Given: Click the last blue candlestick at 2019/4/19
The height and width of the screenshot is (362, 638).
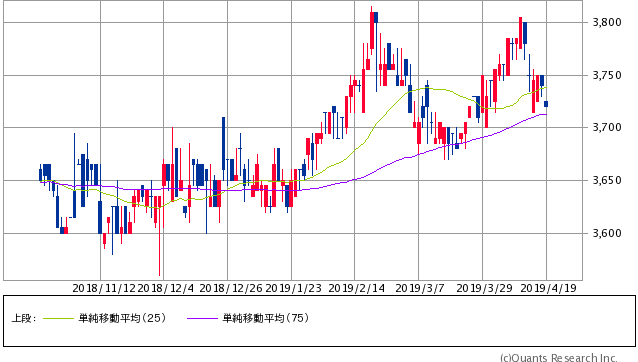Looking at the screenshot, I should point(546,104).
